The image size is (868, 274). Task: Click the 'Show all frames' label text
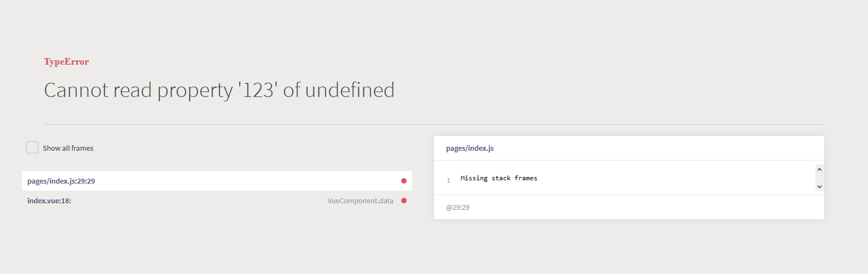(x=68, y=149)
